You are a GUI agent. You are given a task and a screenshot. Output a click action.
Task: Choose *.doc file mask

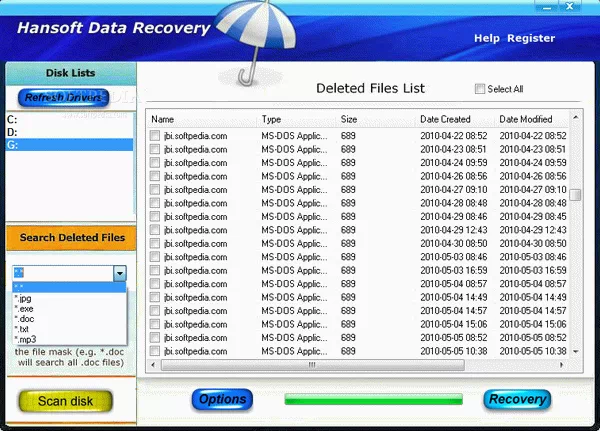69,319
